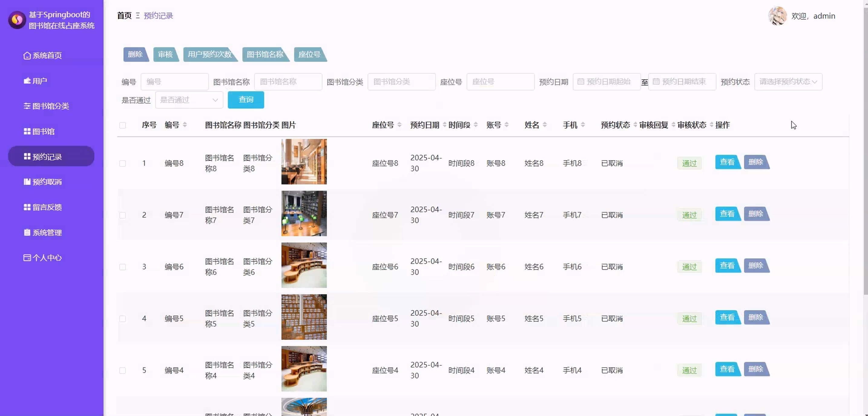Expand the 是否通过 dropdown

[x=189, y=100]
